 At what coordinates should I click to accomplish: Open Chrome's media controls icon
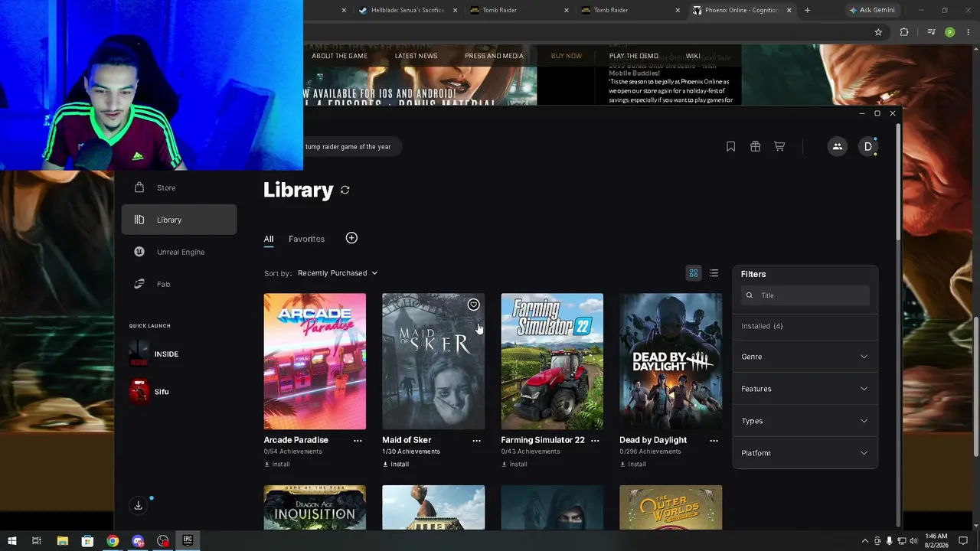tap(931, 32)
